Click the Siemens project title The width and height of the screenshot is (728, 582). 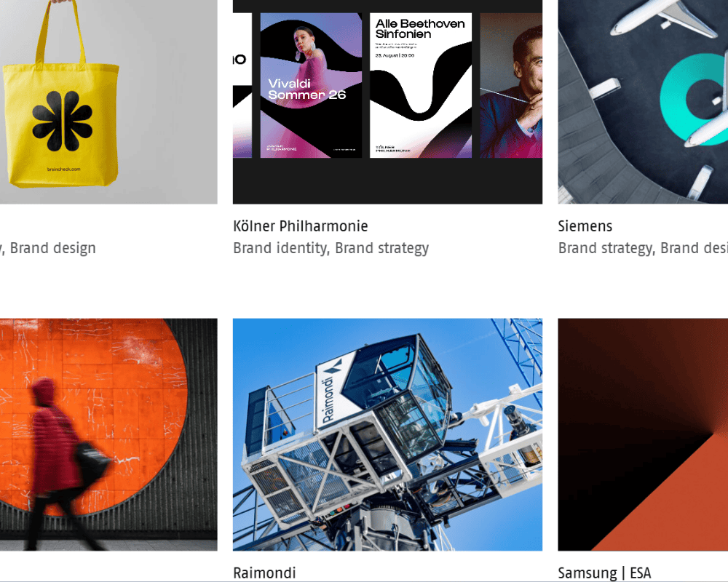tap(585, 226)
